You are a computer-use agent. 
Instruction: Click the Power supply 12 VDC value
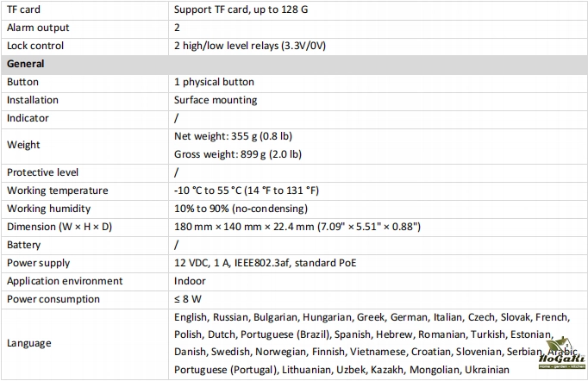pos(262,263)
